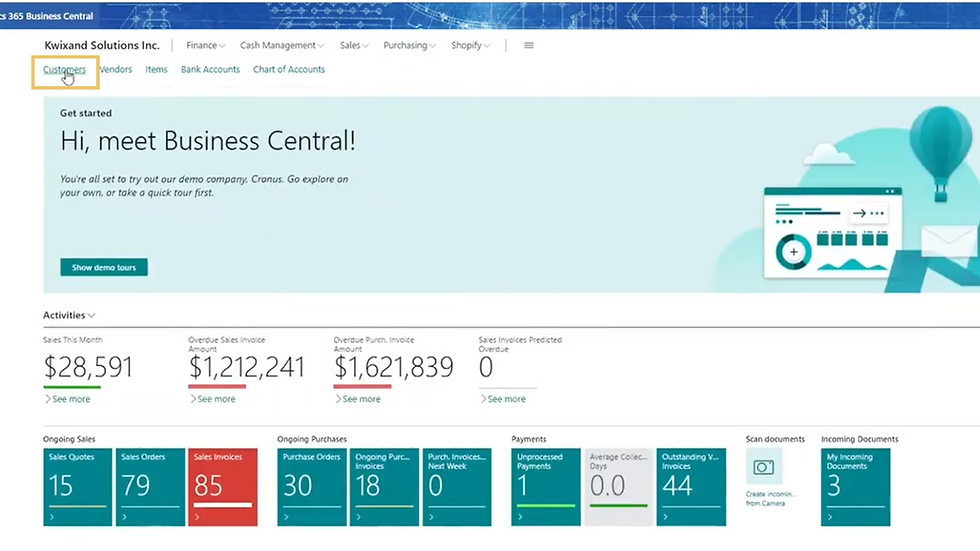Viewport: 980px width, 551px height.
Task: Open the hamburger navigation menu icon
Action: pos(529,46)
